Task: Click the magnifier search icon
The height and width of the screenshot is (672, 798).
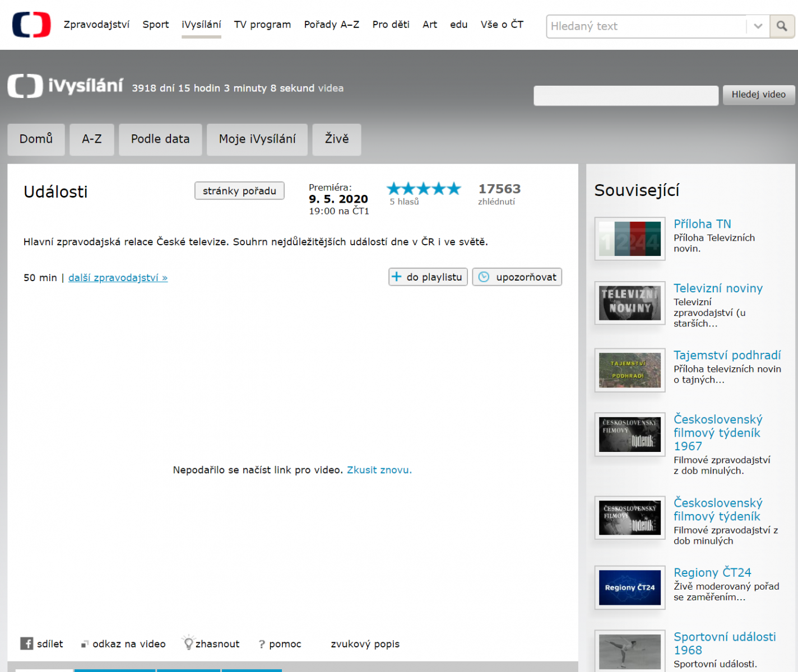Action: click(782, 26)
